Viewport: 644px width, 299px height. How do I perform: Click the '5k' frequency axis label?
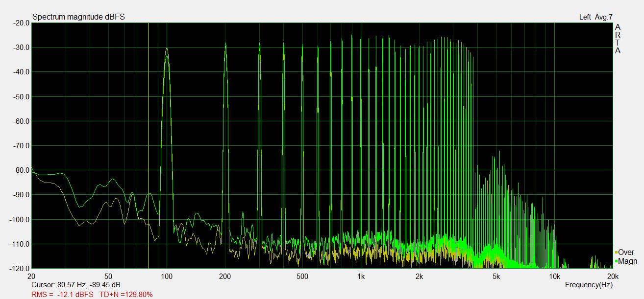[496, 276]
